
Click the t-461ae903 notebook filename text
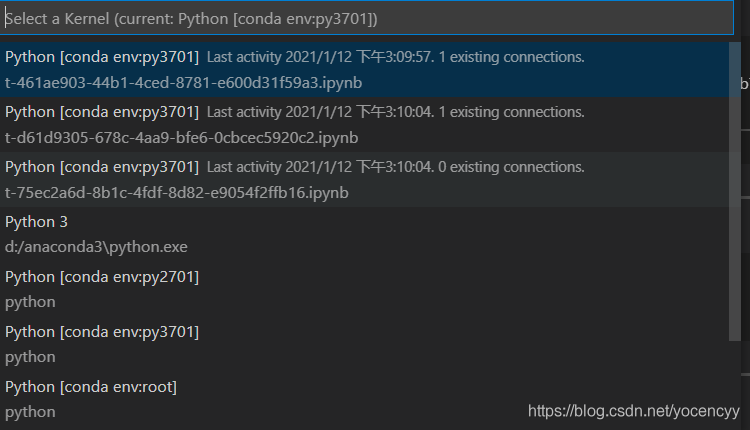(x=181, y=82)
